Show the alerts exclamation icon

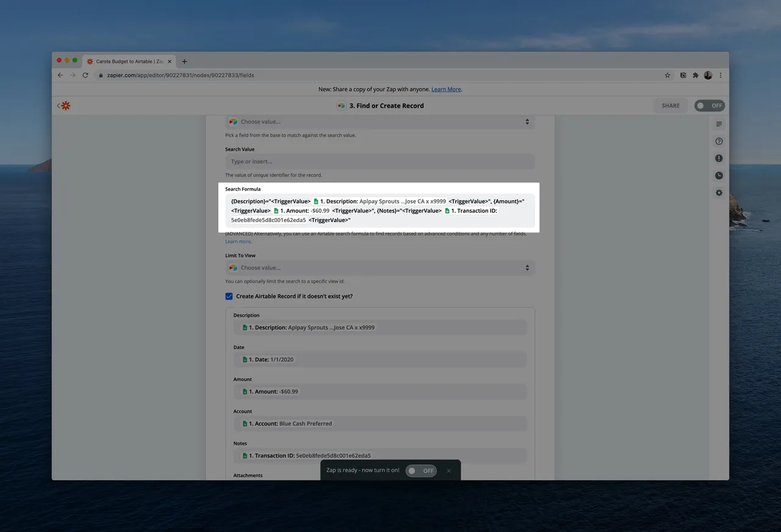coord(719,158)
